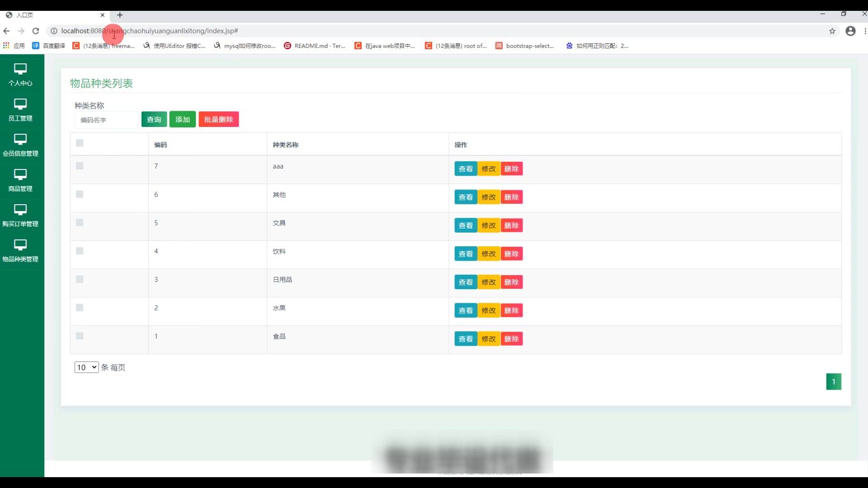The height and width of the screenshot is (488, 868).
Task: Click 删除 button for 水果 row
Action: (511, 310)
